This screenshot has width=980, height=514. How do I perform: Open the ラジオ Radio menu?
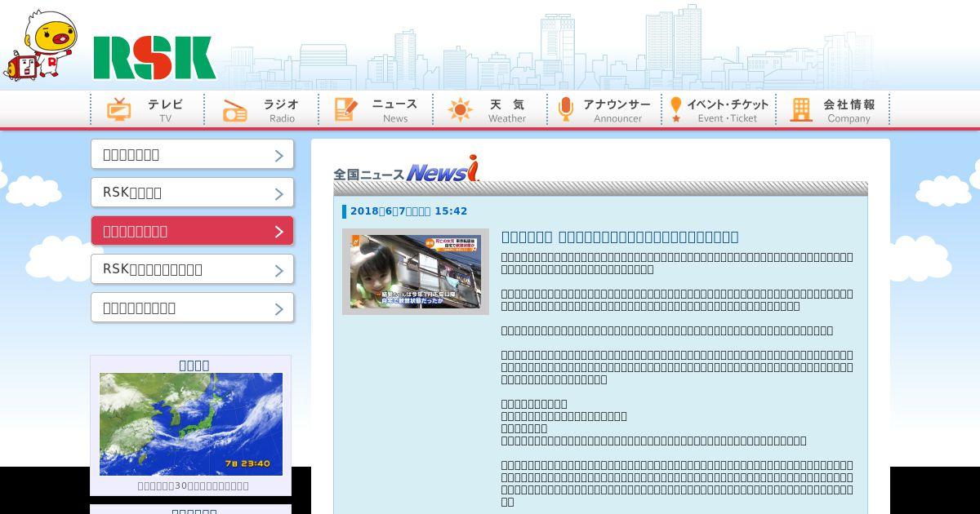261,109
